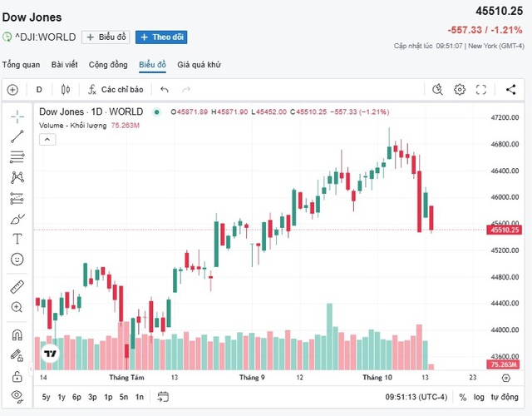Select the 5y time range
This screenshot has width=532, height=416.
pyautogui.click(x=47, y=397)
